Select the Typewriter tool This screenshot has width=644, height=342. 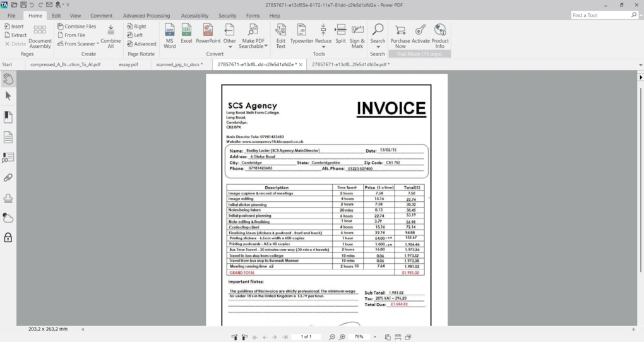pyautogui.click(x=302, y=33)
